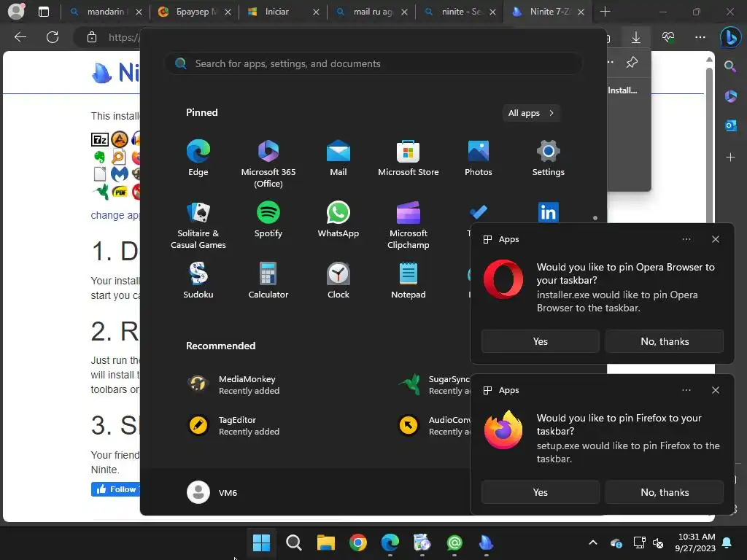Open Notepad from pinned apps

(x=409, y=281)
